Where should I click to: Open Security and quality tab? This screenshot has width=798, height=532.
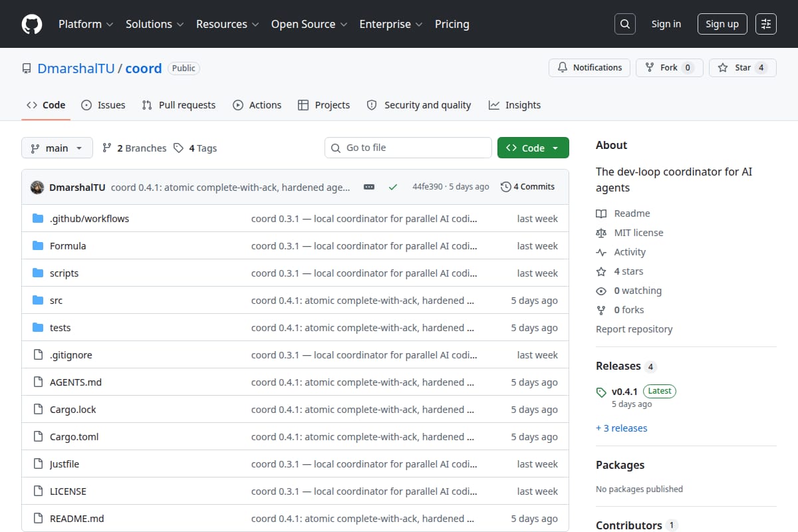point(419,105)
